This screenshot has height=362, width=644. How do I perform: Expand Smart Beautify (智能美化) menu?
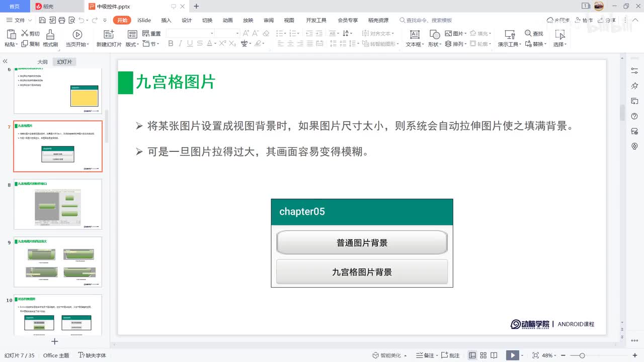click(390, 355)
